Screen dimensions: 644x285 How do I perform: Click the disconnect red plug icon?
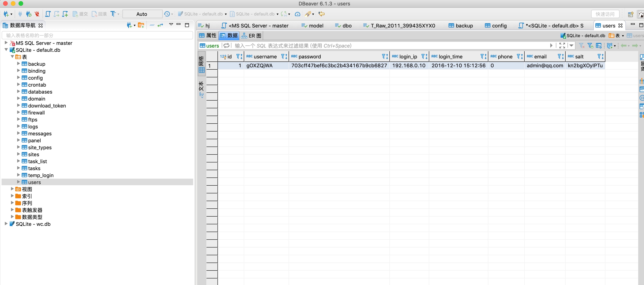37,14
